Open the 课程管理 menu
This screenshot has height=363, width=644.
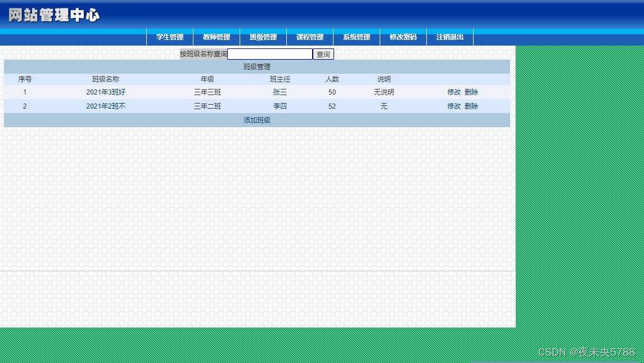tap(310, 37)
